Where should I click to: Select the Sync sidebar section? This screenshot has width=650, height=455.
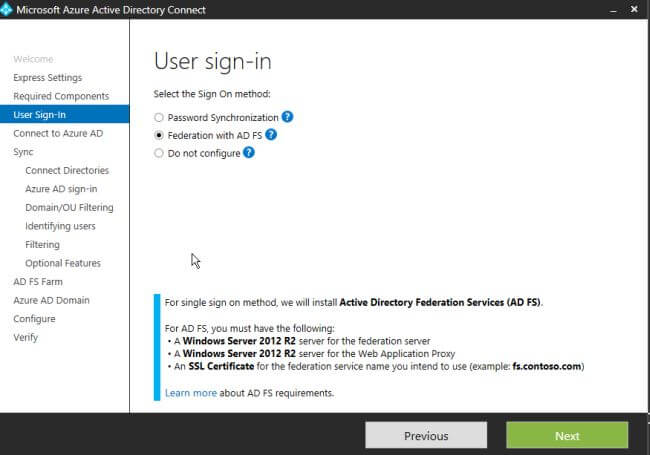(x=23, y=152)
